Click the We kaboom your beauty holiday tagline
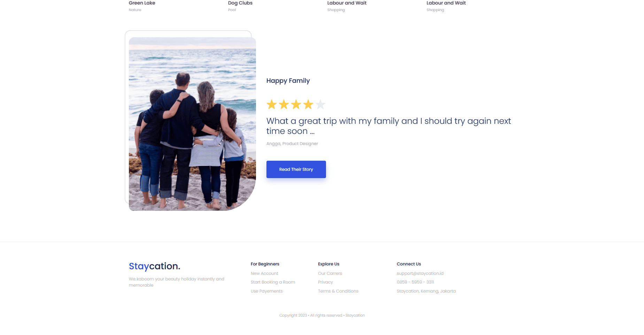This screenshot has width=644, height=335. (177, 282)
